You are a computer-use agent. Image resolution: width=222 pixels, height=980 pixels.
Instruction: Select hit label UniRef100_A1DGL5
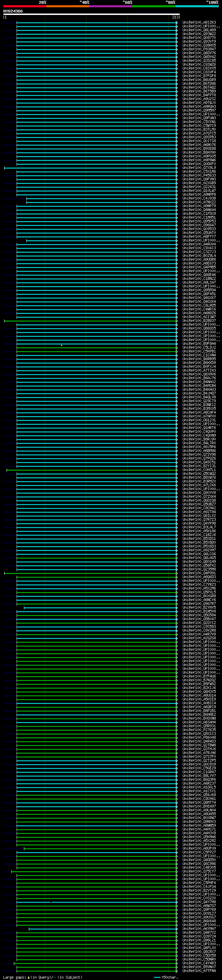[x=199, y=787]
